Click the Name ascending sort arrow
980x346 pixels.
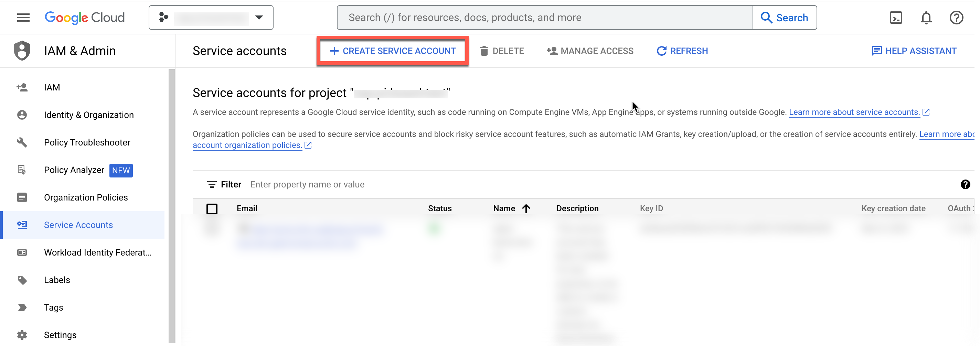coord(526,208)
